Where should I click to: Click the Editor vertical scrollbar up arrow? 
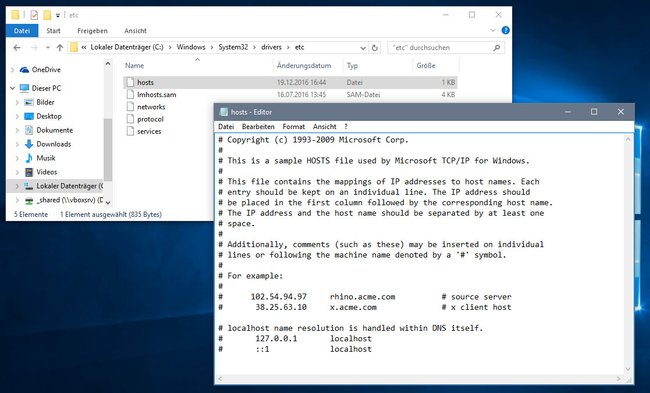tap(628, 140)
